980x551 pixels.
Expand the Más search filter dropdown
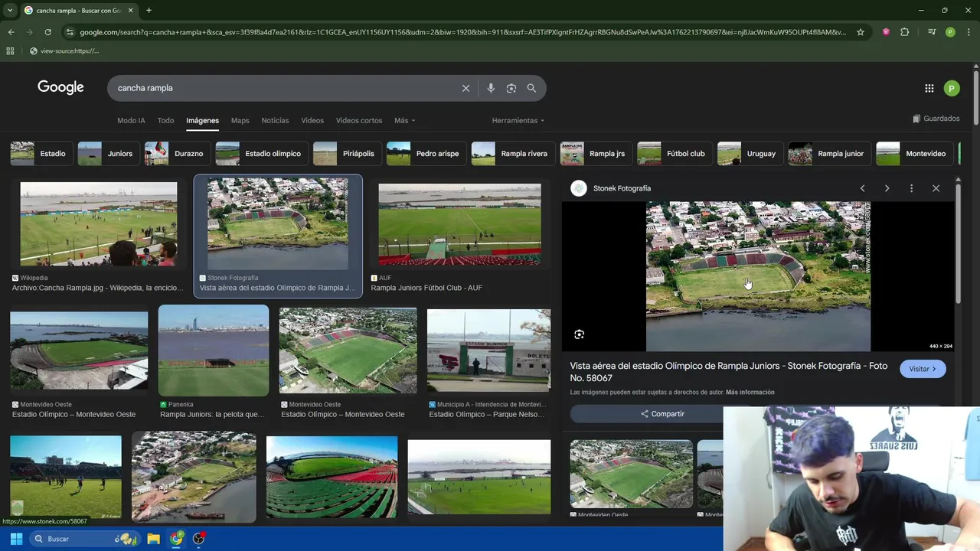[x=404, y=121]
